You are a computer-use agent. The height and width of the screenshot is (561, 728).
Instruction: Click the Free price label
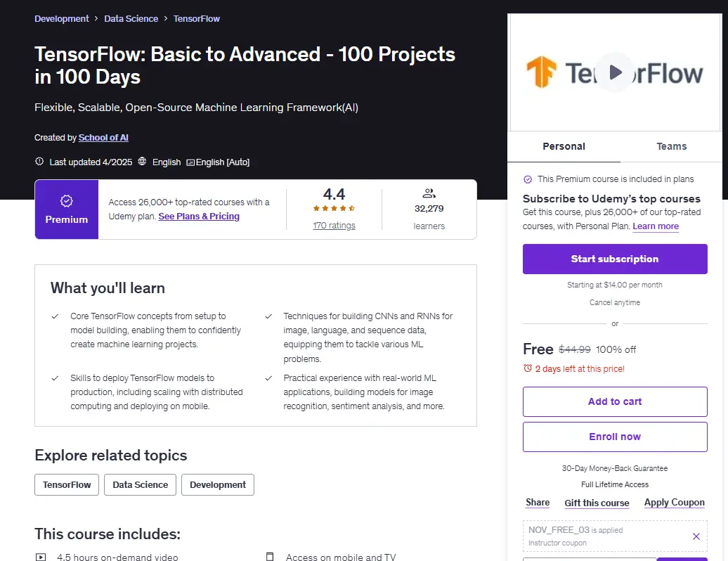point(538,349)
